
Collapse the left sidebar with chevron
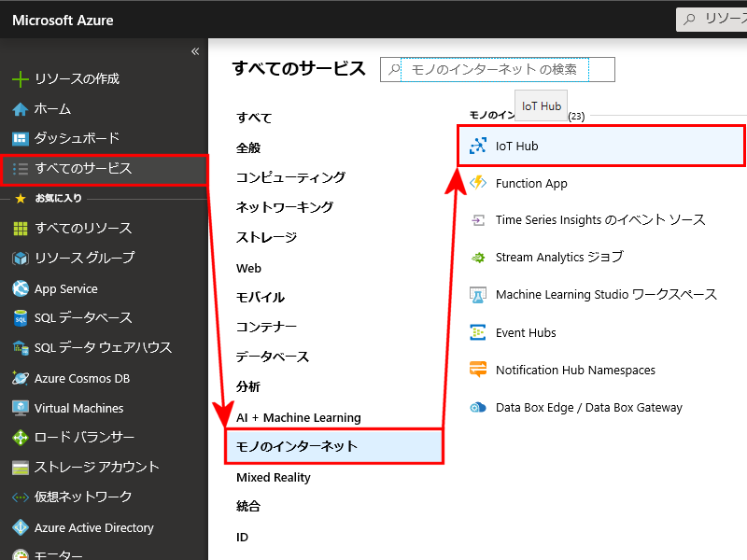pos(195,51)
